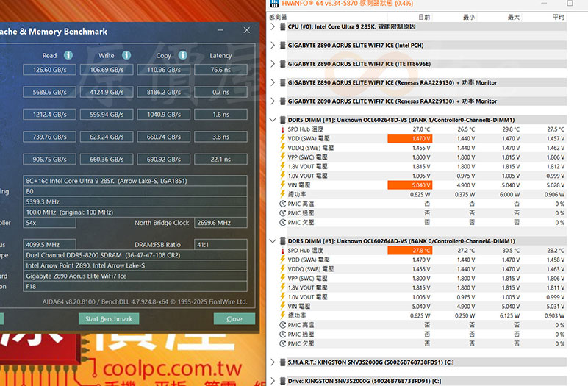Image resolution: width=588 pixels, height=386 pixels.
Task: Click the drive icon beside S.M.A.R.T. KINGSTON
Action: [283, 362]
